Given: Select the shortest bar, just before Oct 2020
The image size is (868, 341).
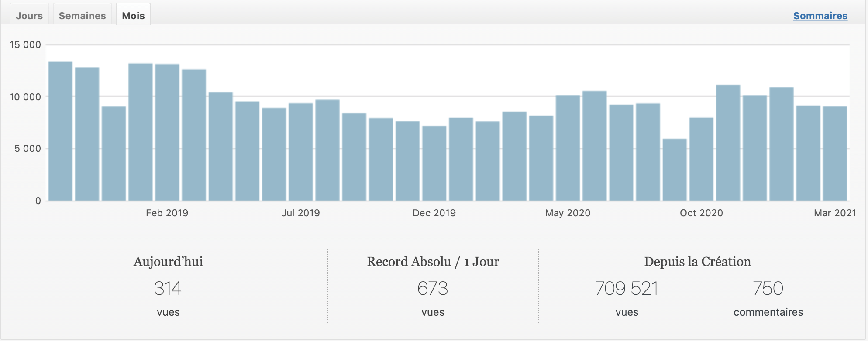Looking at the screenshot, I should (675, 170).
